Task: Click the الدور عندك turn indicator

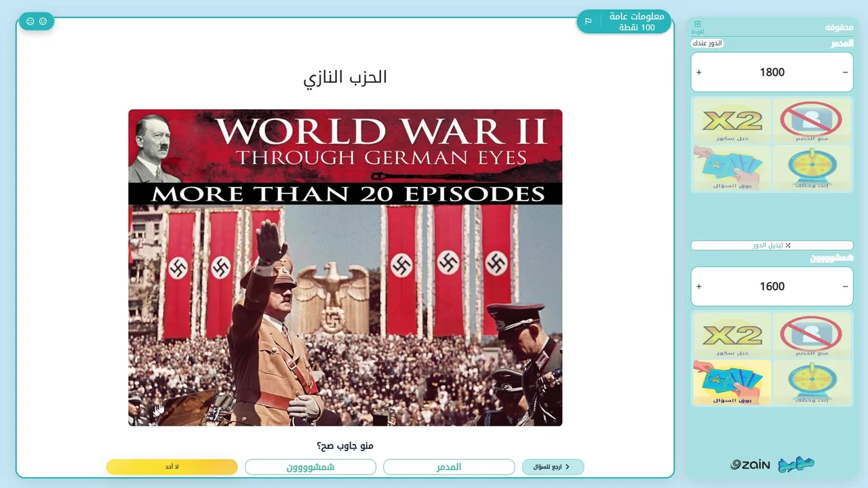Action: (x=707, y=43)
